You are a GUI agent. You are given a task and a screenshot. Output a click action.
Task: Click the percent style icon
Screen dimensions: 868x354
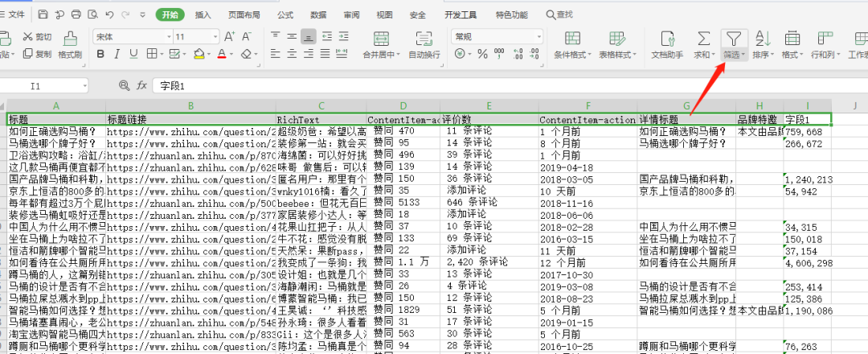[x=482, y=54]
